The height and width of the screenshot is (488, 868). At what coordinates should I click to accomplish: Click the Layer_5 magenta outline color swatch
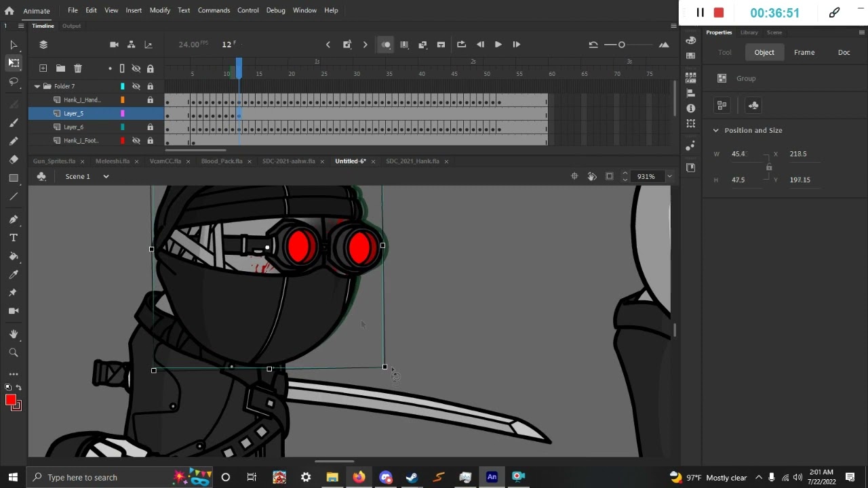click(x=123, y=113)
